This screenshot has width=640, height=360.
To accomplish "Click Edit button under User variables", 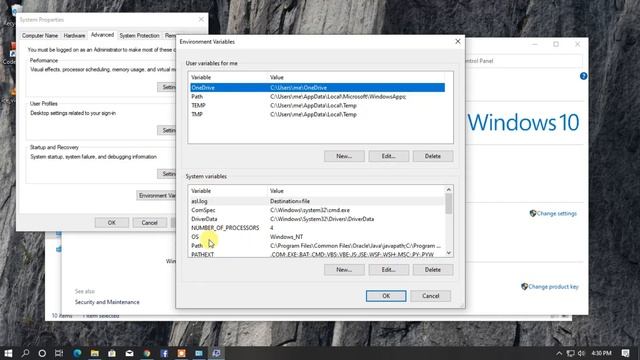I will pos(389,156).
